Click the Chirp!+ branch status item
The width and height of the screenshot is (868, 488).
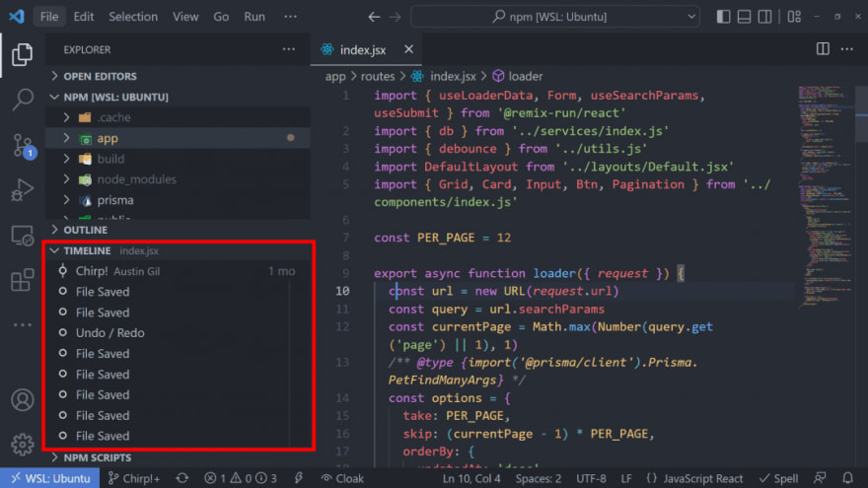(134, 478)
